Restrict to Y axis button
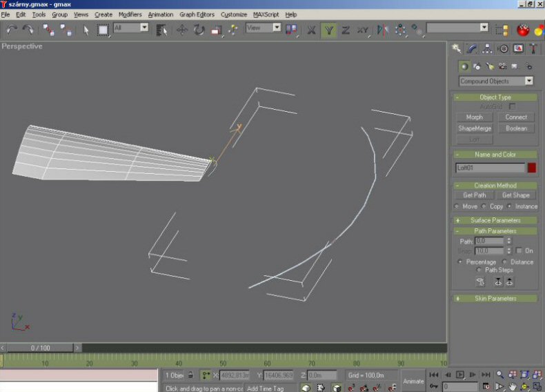545x392 pixels. point(329,30)
